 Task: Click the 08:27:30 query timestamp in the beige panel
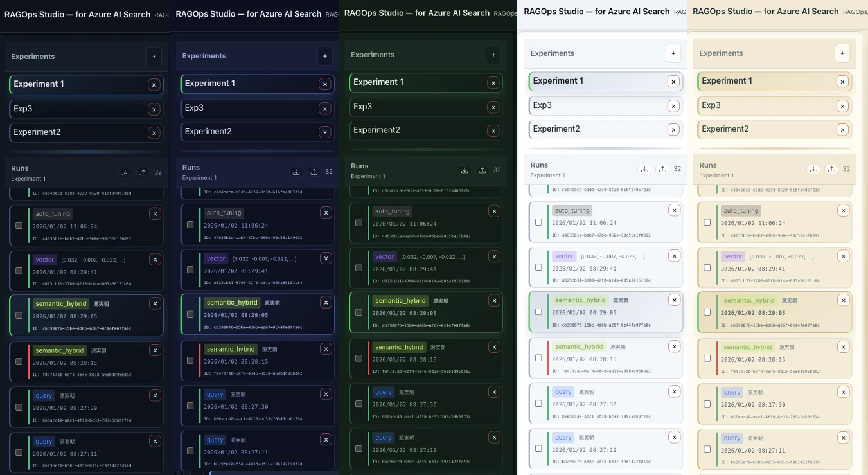pyautogui.click(x=753, y=405)
